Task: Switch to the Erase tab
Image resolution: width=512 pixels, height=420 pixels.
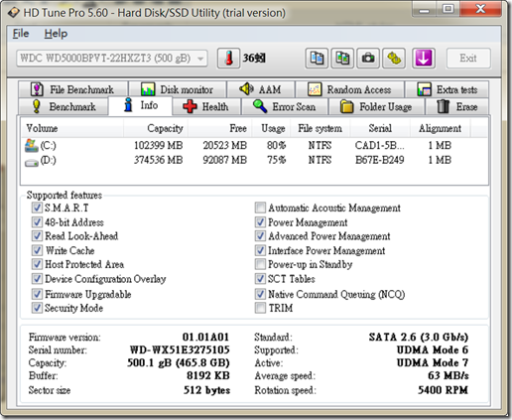Action: point(457,106)
